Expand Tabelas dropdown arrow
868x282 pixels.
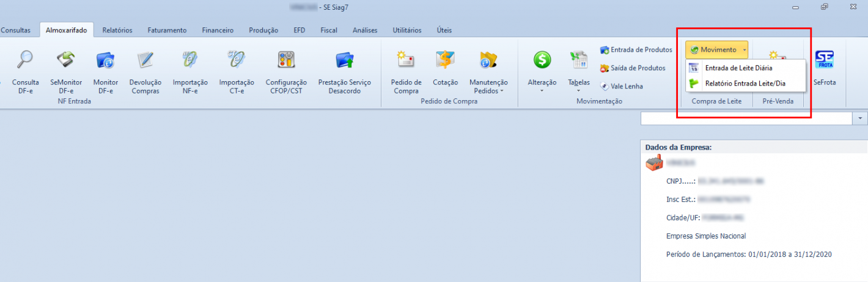point(578,91)
